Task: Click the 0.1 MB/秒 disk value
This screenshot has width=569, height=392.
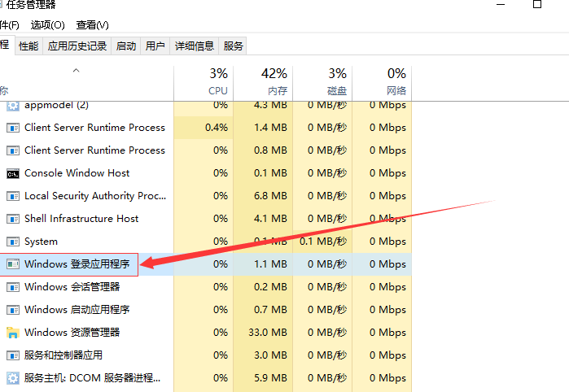Action: coord(323,242)
